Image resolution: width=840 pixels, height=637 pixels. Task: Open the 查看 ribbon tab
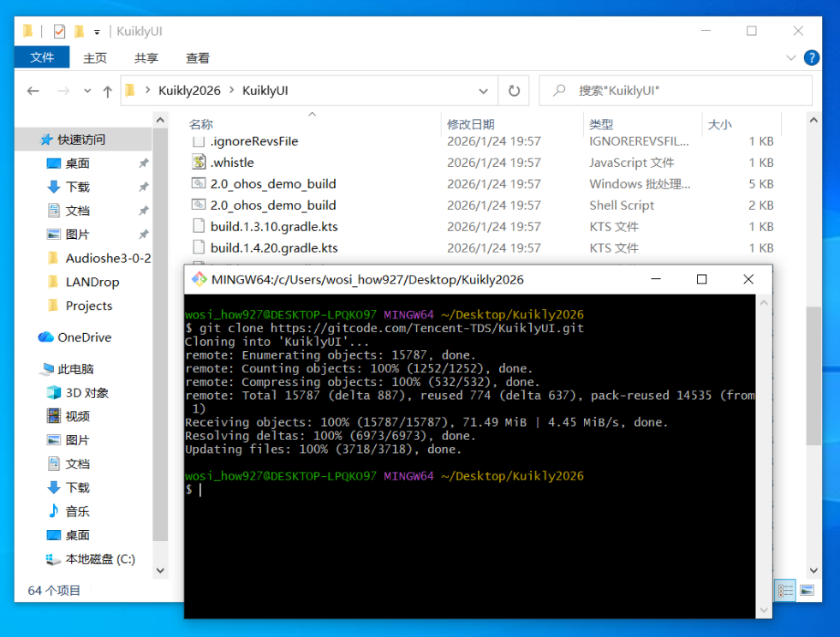[198, 58]
